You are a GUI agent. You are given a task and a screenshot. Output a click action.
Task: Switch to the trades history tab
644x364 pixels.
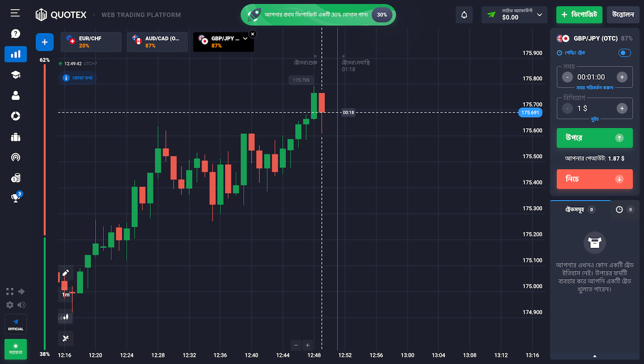pyautogui.click(x=618, y=209)
